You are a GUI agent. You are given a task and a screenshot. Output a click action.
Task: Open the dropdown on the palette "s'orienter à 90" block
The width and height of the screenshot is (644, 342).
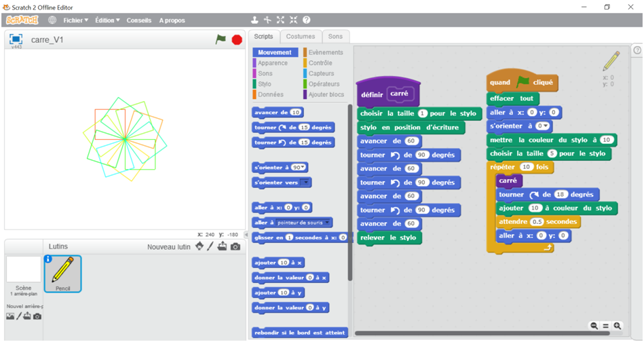point(304,167)
